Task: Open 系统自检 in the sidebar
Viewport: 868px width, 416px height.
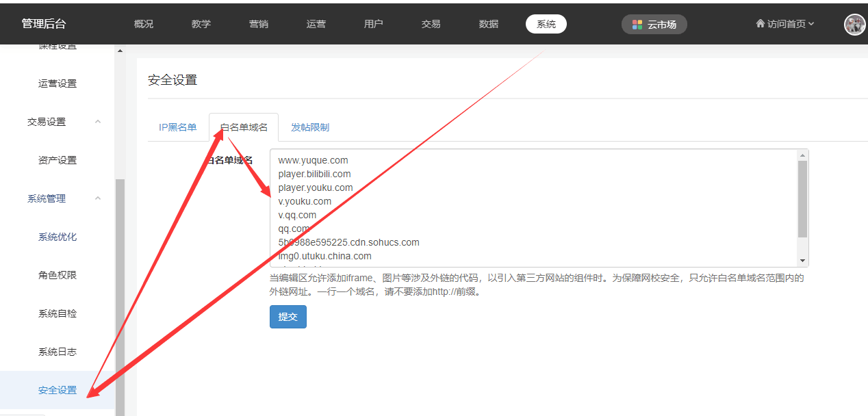Action: click(58, 313)
